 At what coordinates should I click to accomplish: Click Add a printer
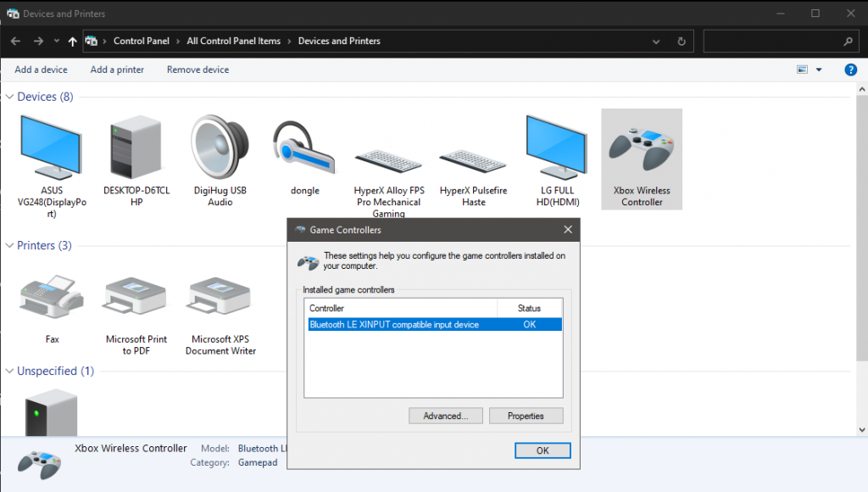pos(117,70)
